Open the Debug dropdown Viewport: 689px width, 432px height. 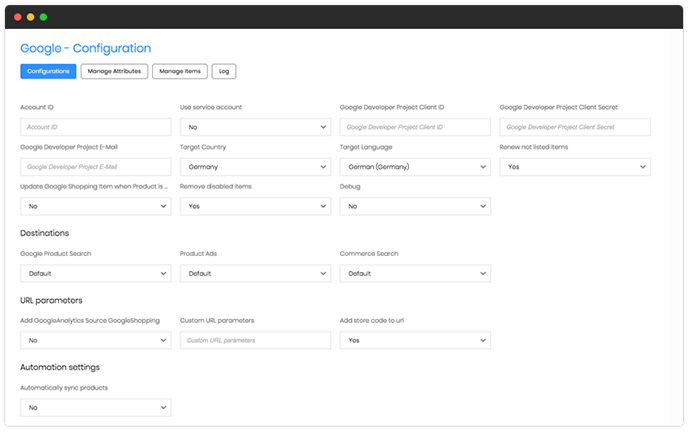pyautogui.click(x=415, y=206)
